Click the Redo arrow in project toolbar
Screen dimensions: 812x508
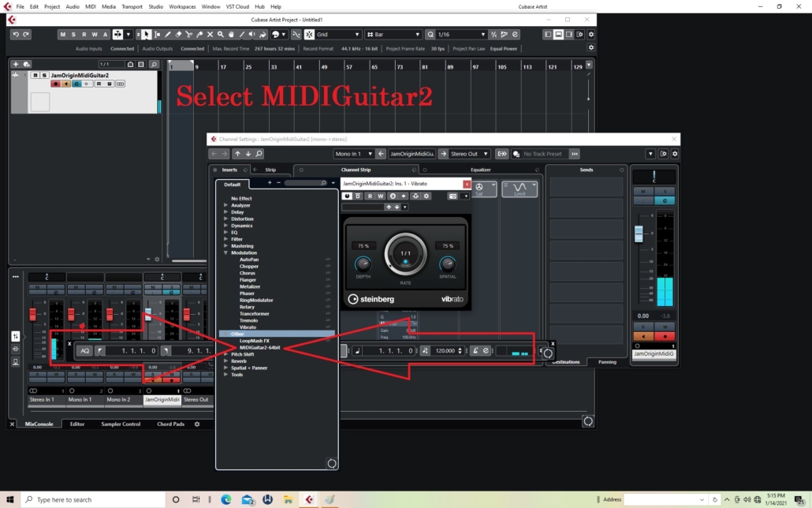[26, 34]
